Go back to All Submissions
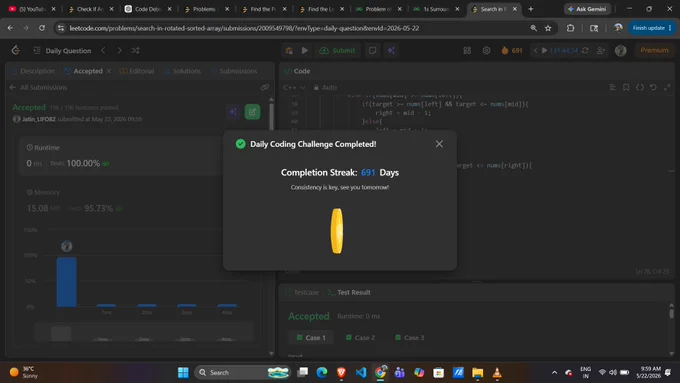The image size is (680, 383). pos(38,87)
